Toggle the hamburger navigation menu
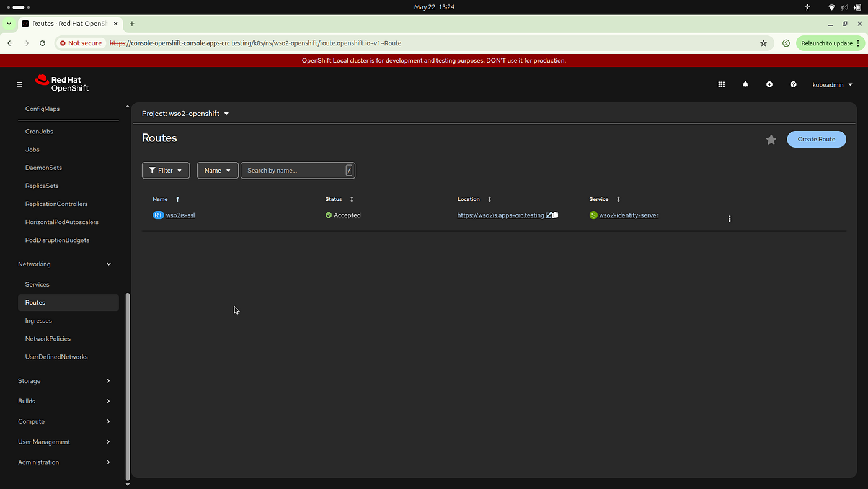This screenshot has width=868, height=489. point(20,84)
